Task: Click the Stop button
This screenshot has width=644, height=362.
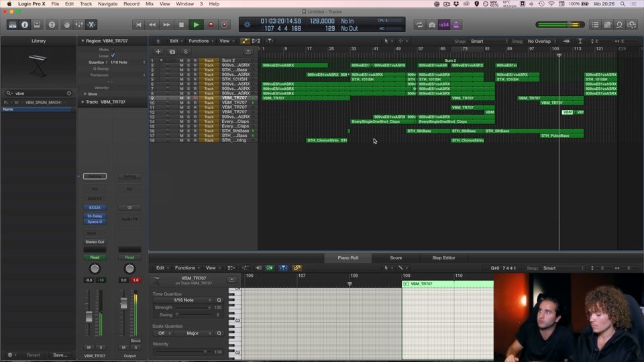Action: click(181, 25)
